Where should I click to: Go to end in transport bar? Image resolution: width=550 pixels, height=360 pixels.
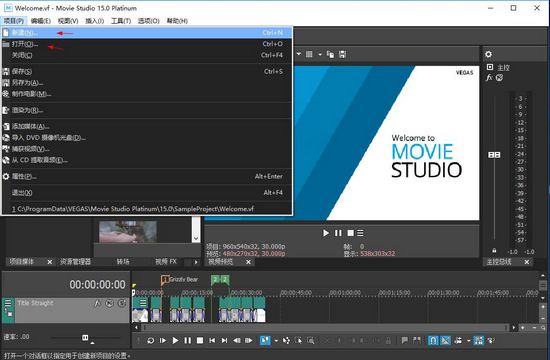tap(224, 340)
